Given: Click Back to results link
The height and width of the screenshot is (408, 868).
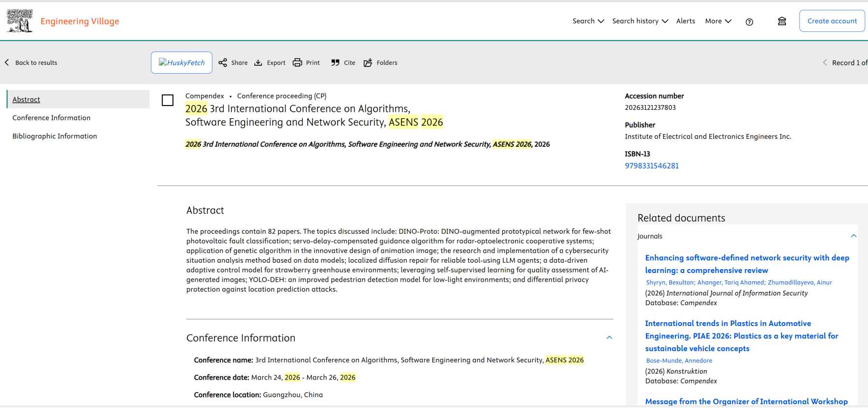Looking at the screenshot, I should pyautogui.click(x=36, y=62).
